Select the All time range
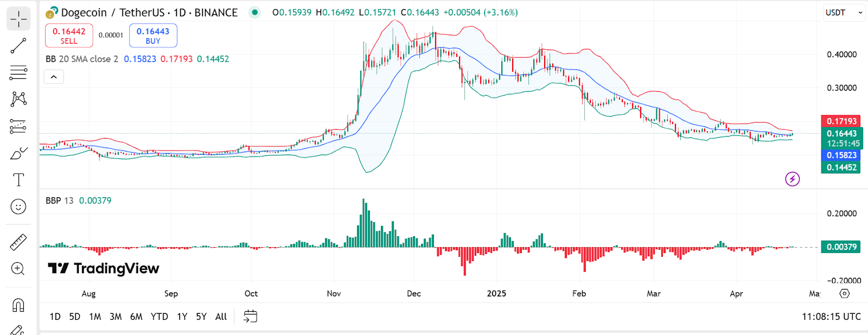The height and width of the screenshot is (335, 868). (221, 317)
